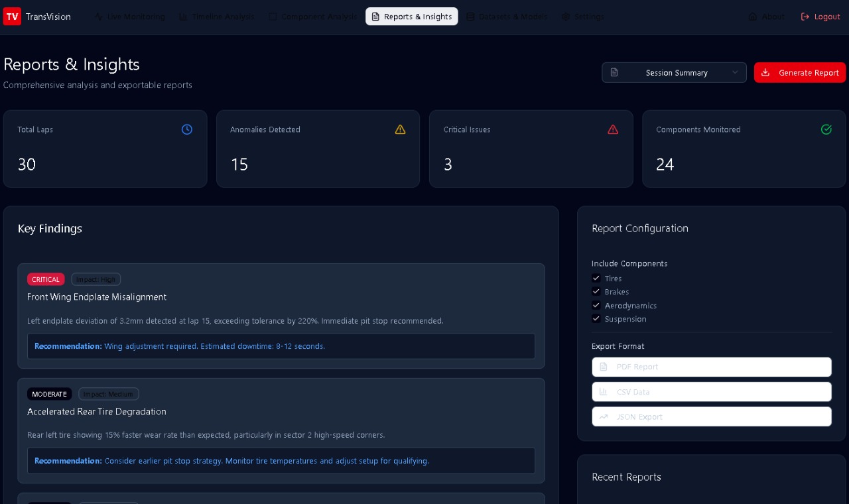Switch to the Timeline Analysis tab
849x504 pixels.
coord(216,17)
